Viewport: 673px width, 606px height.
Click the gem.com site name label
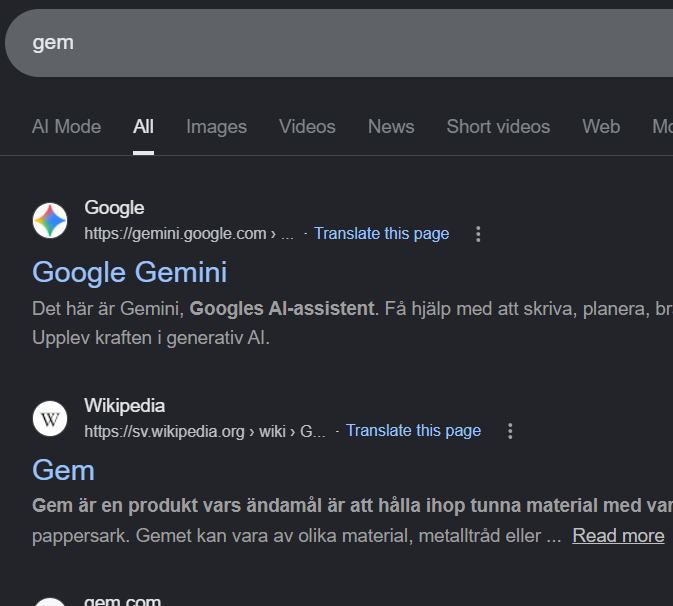(x=122, y=600)
